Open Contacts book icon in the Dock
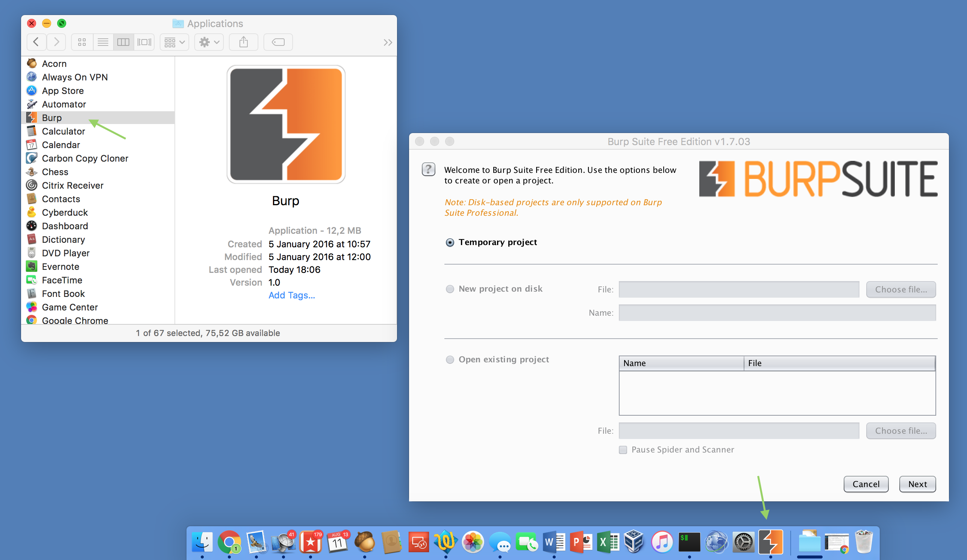967x560 pixels. 391,542
